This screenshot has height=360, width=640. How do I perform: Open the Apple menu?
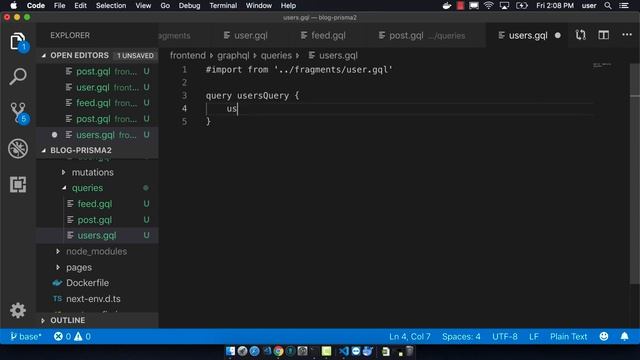[13, 6]
